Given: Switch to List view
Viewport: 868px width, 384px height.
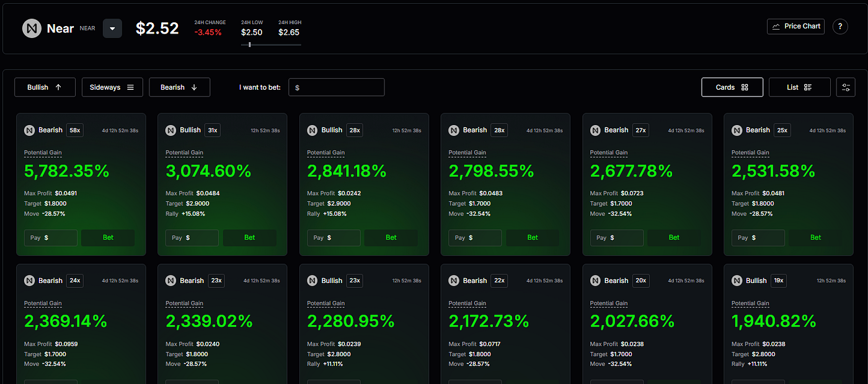Looking at the screenshot, I should 799,87.
